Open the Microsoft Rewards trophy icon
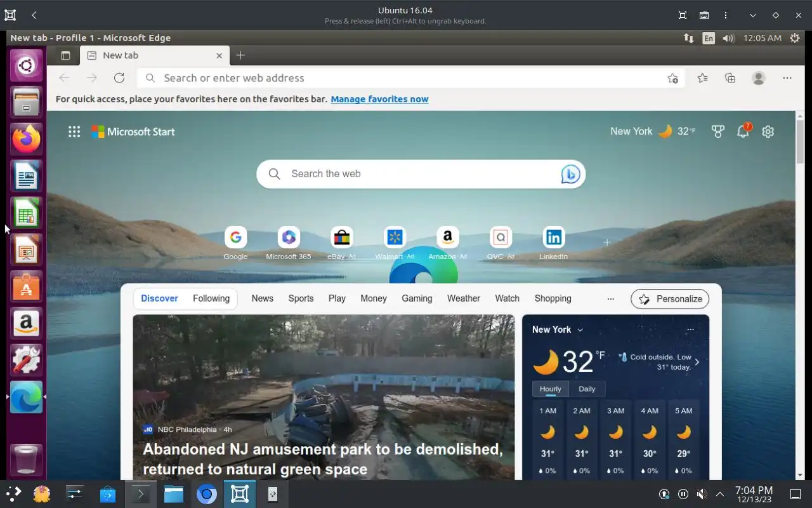 pyautogui.click(x=717, y=131)
